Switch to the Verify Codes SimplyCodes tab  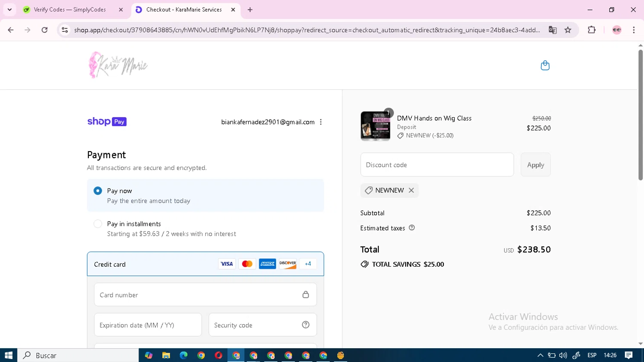pos(70,9)
